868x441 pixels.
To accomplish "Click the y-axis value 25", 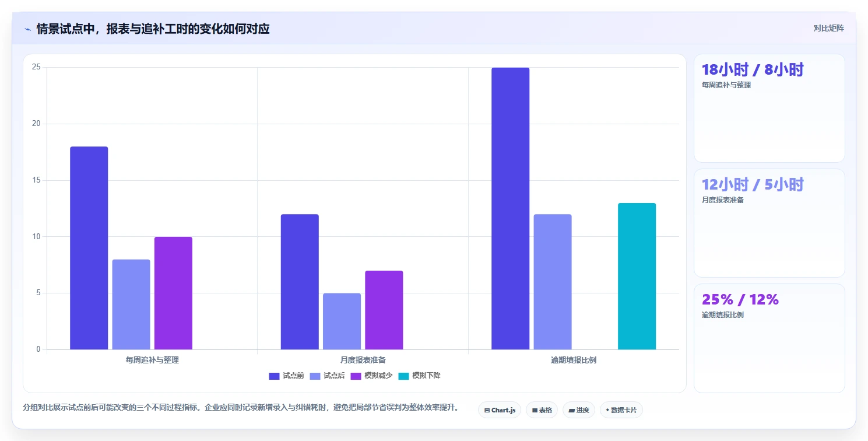I will click(x=36, y=67).
